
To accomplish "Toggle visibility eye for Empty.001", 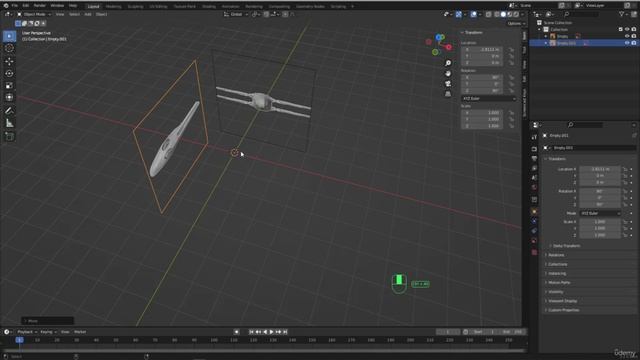I will [627, 43].
